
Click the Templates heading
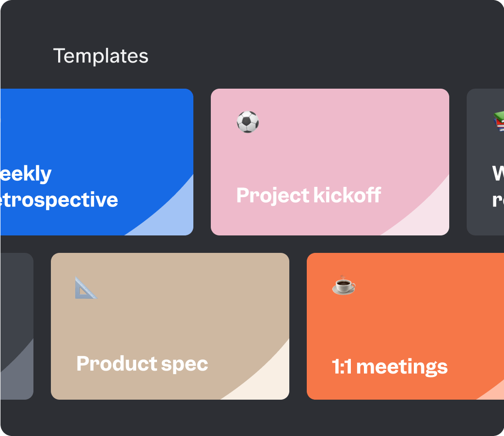[101, 56]
